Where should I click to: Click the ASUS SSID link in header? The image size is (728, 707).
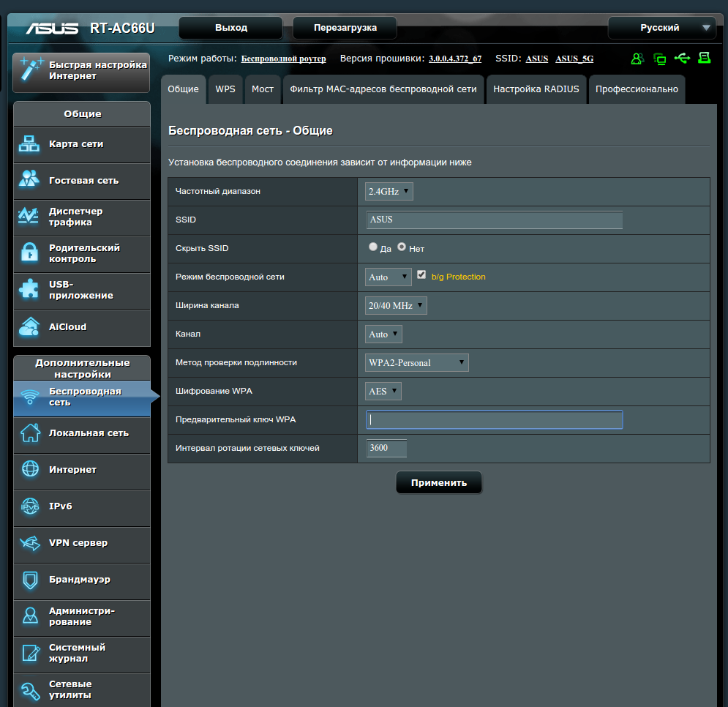[537, 59]
